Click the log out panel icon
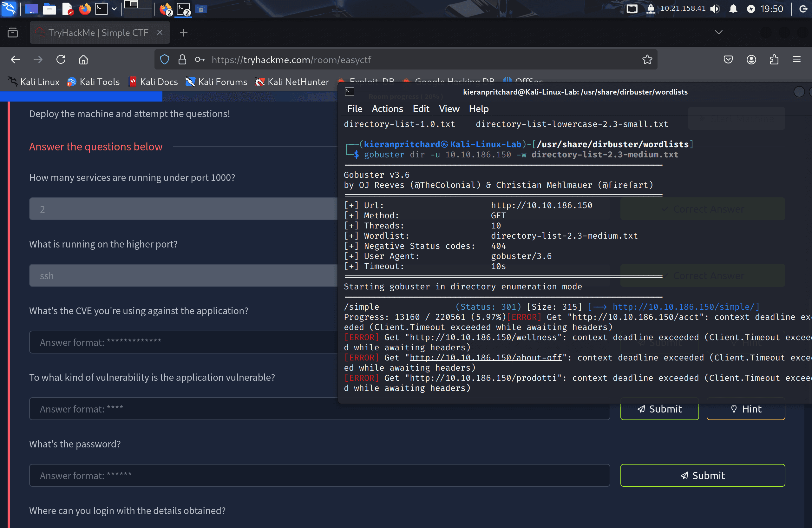The height and width of the screenshot is (528, 812). pos(804,9)
